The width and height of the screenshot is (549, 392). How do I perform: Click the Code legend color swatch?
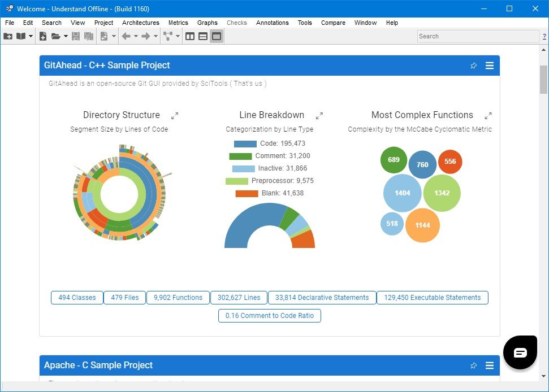[245, 143]
